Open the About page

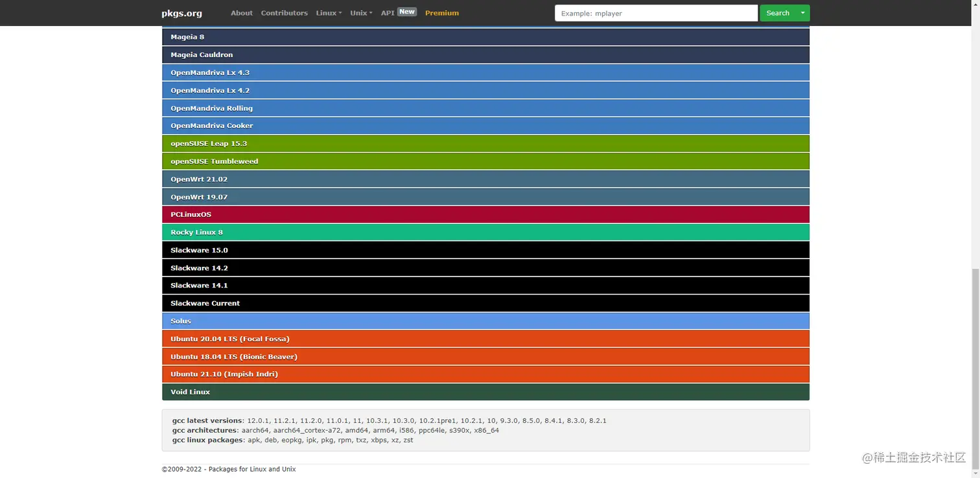click(242, 13)
